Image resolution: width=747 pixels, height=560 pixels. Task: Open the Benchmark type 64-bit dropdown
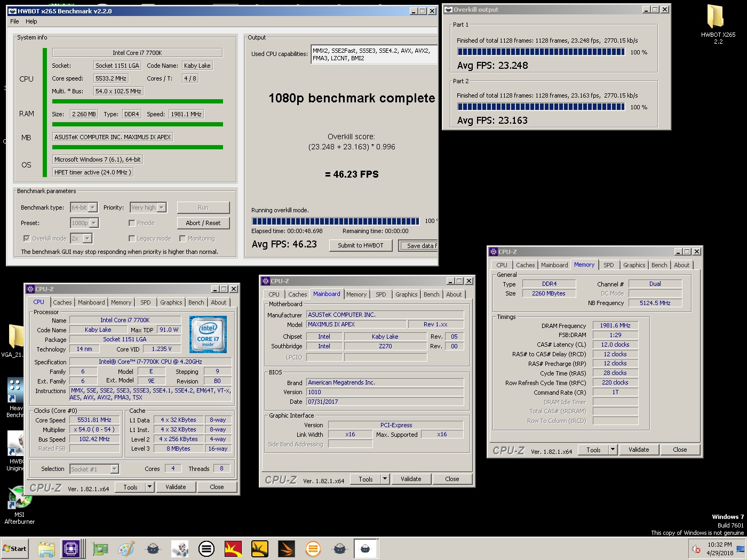click(93, 207)
